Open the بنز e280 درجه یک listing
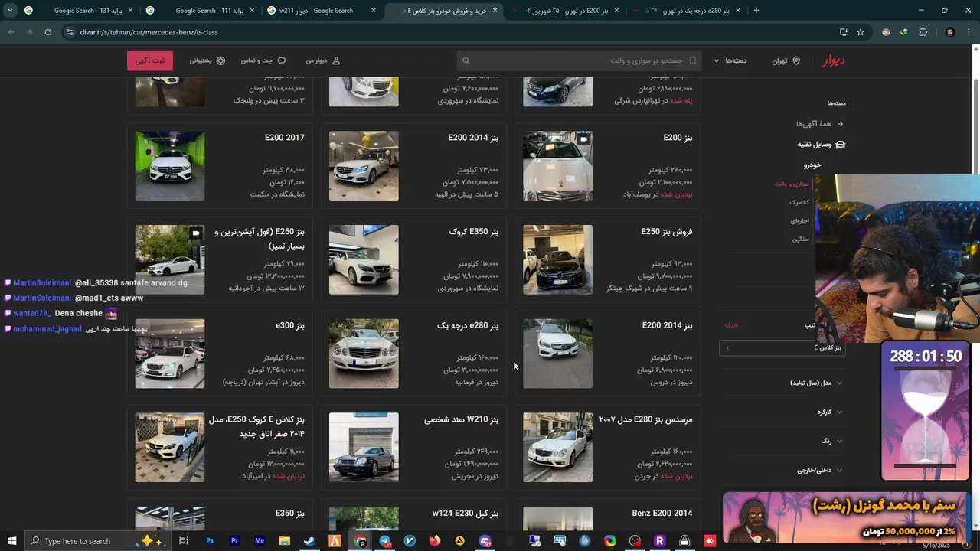 [413, 354]
